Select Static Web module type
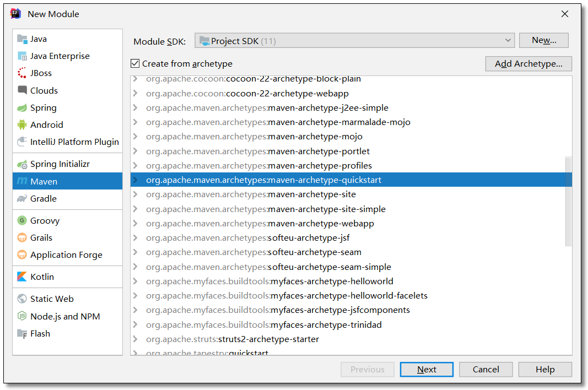This screenshot has width=588, height=390. pos(52,299)
